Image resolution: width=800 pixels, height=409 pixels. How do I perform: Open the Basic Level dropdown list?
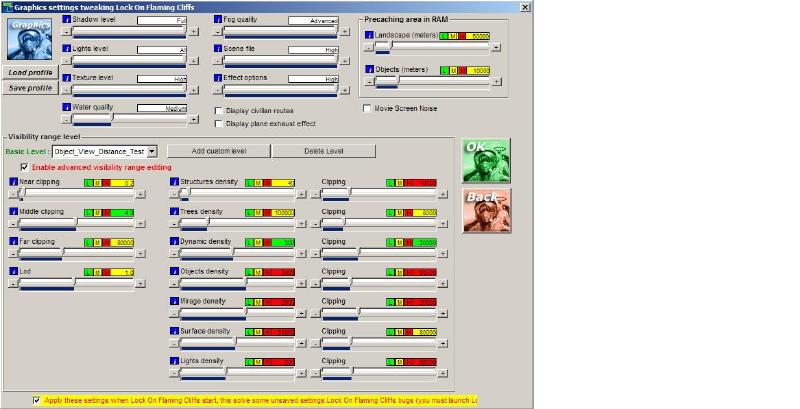pyautogui.click(x=152, y=151)
